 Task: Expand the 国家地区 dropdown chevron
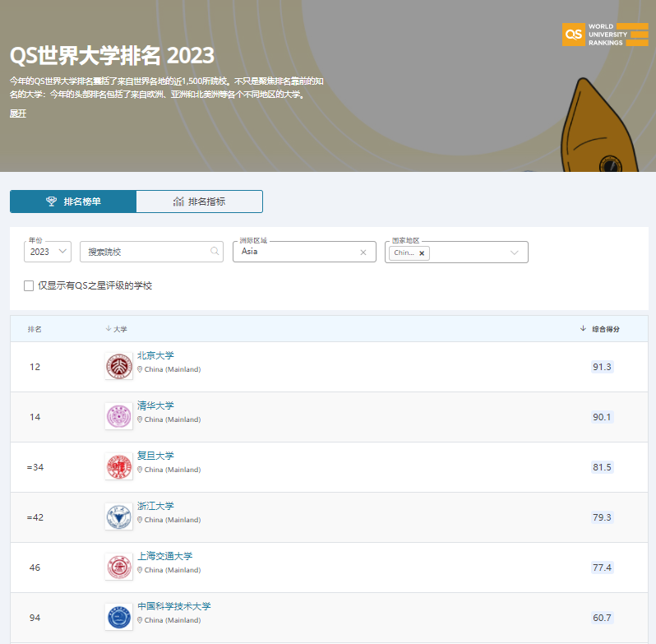515,253
